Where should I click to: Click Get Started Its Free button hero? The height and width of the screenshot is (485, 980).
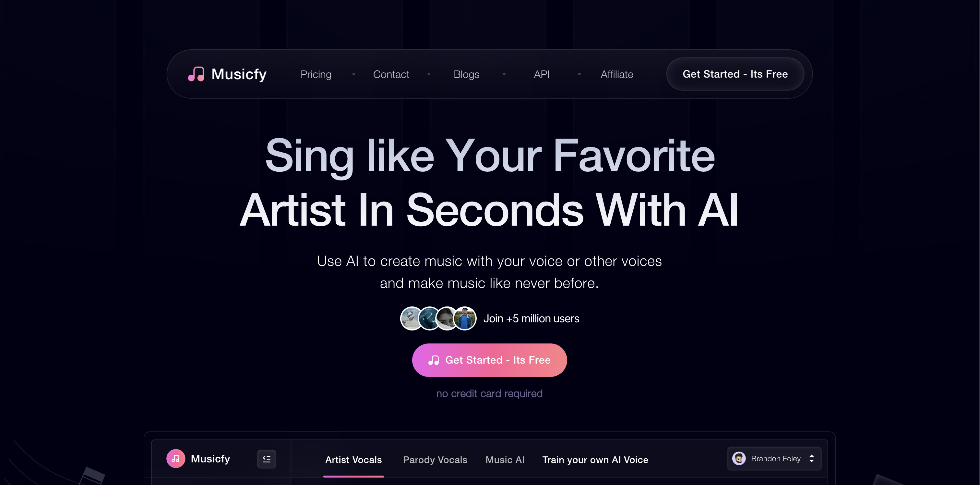[489, 360]
